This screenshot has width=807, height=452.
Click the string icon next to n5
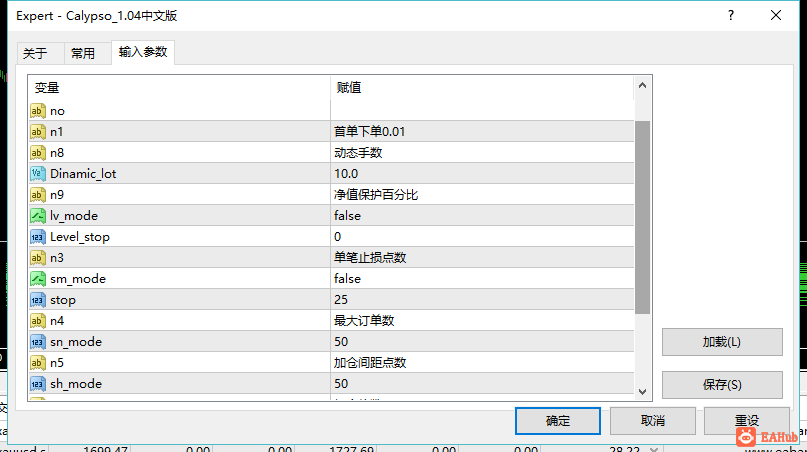[x=38, y=363]
